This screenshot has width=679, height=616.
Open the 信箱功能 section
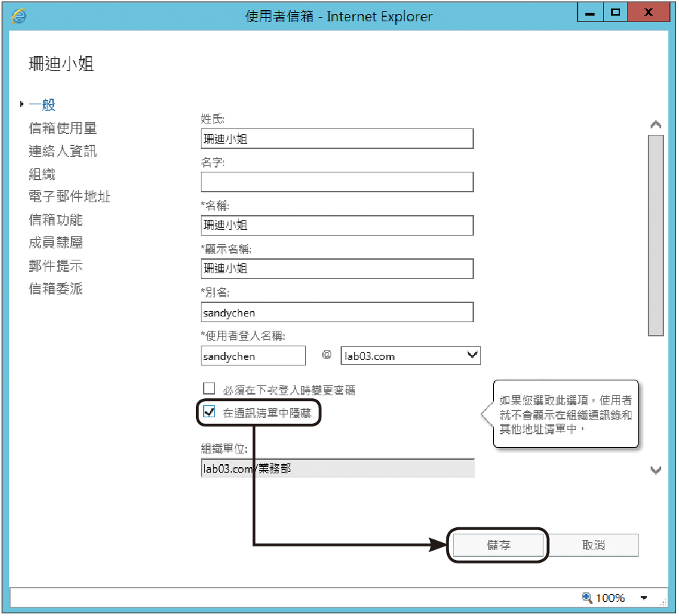click(56, 219)
